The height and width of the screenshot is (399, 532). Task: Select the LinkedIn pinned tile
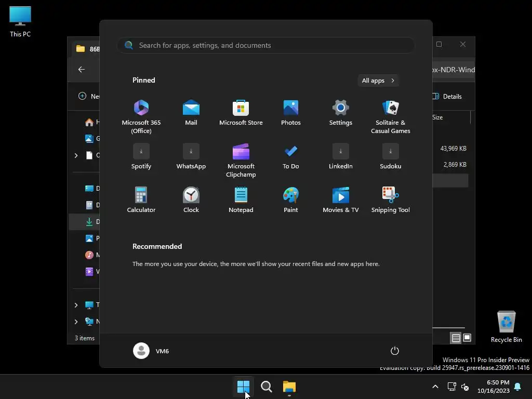click(341, 156)
